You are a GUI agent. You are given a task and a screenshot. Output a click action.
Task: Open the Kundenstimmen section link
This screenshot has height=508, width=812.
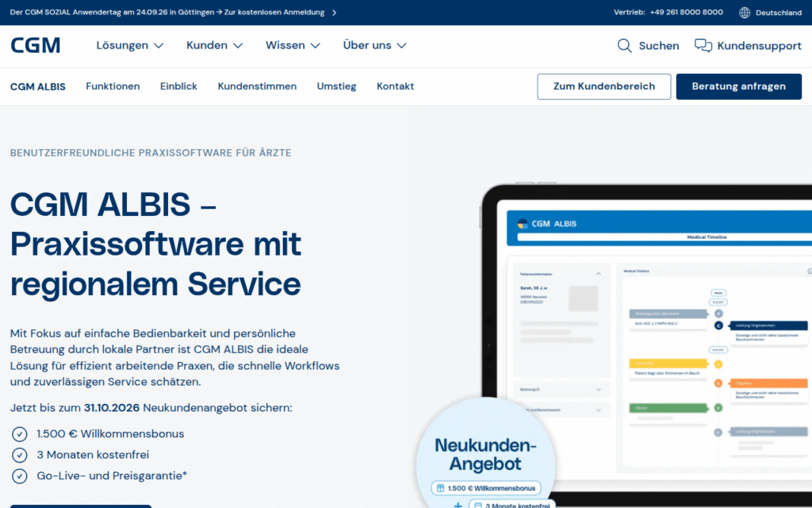point(258,87)
